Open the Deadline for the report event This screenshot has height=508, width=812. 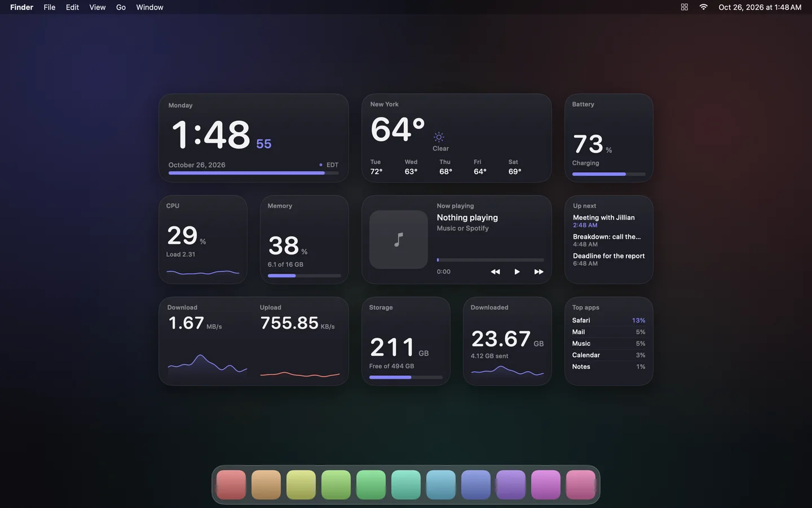(609, 259)
